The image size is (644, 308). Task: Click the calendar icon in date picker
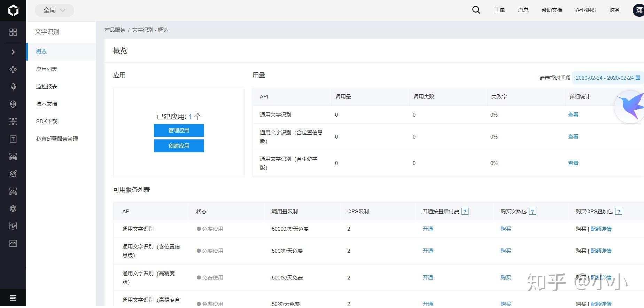(638, 78)
